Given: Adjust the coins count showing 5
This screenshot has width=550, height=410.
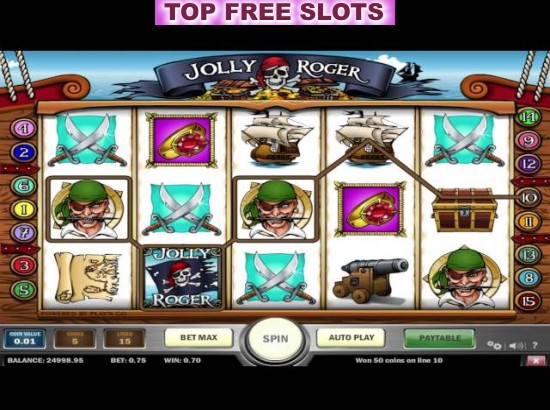Looking at the screenshot, I should coord(75,338).
